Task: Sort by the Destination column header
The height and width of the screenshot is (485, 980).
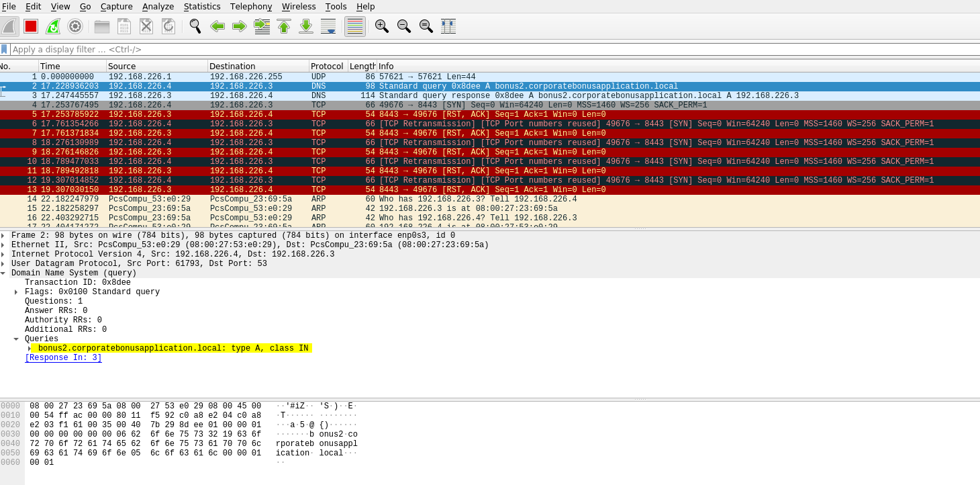Action: point(258,66)
